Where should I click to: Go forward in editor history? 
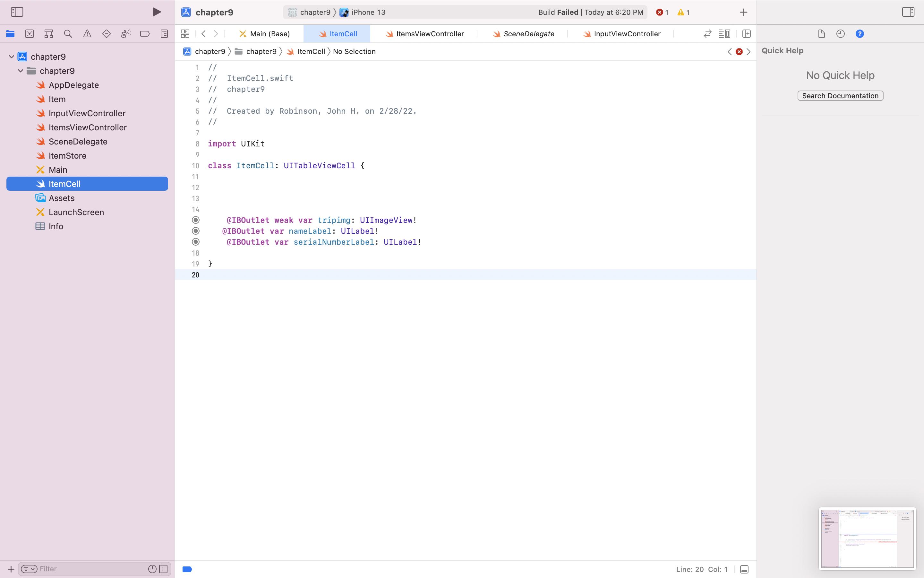[x=216, y=34]
